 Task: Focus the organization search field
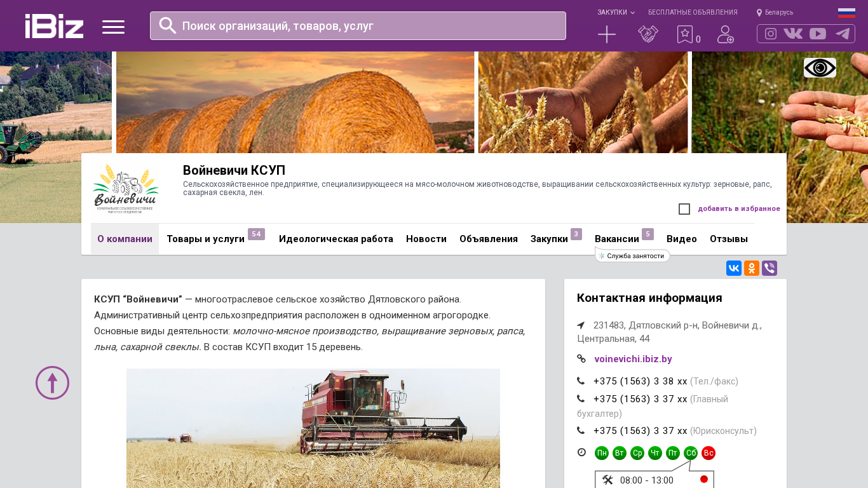[358, 25]
